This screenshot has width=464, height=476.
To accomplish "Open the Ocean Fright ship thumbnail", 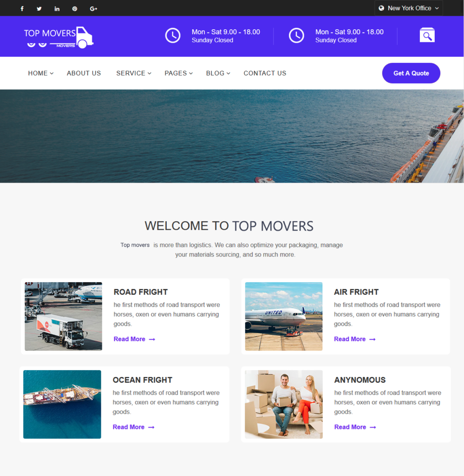I will coord(62,404).
